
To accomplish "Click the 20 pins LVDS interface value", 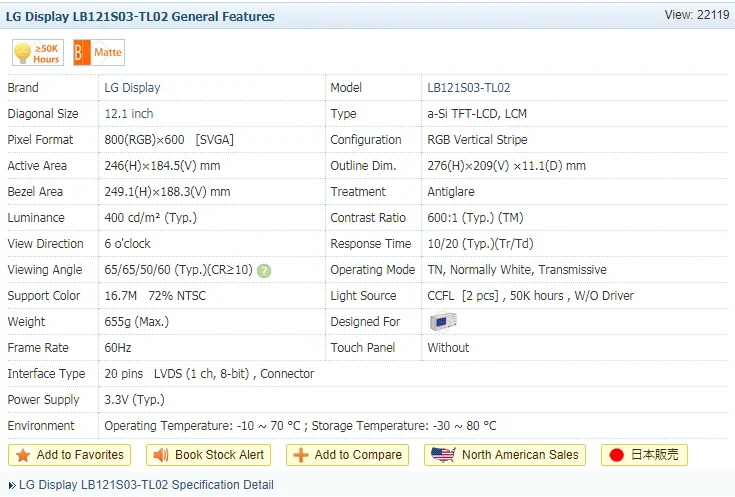I will 209,374.
